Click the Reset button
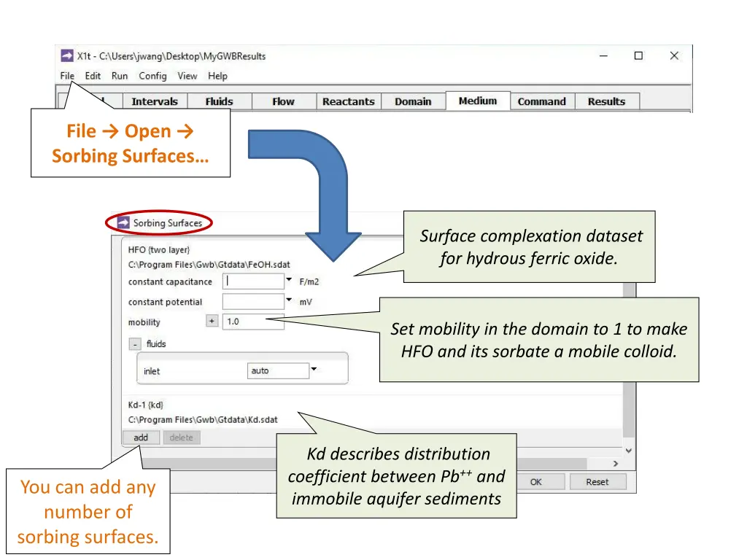Screen dimensions: 747x560 (597, 482)
